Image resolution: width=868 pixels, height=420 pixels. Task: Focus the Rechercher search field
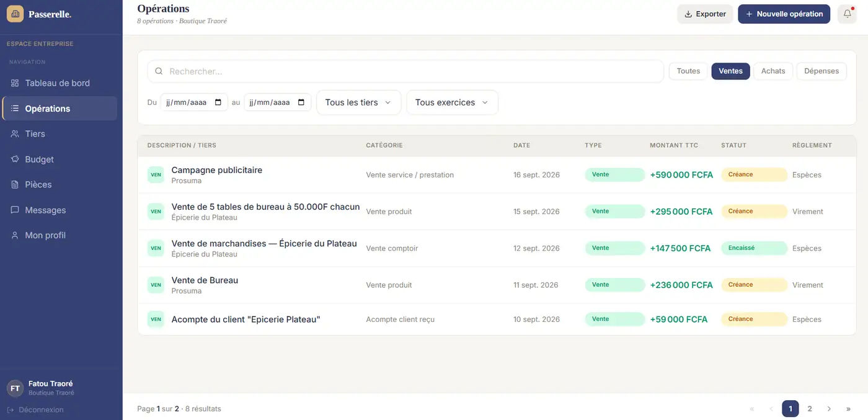pos(405,71)
